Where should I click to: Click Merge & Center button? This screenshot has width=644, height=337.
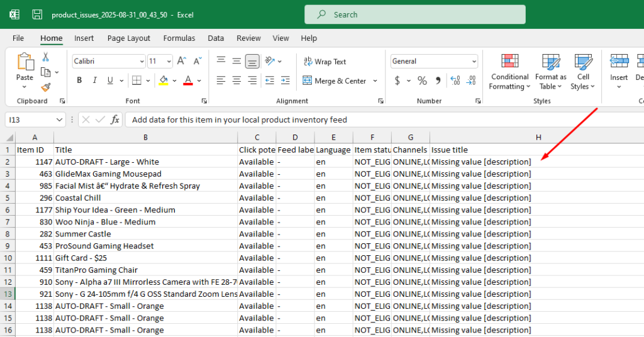[335, 81]
